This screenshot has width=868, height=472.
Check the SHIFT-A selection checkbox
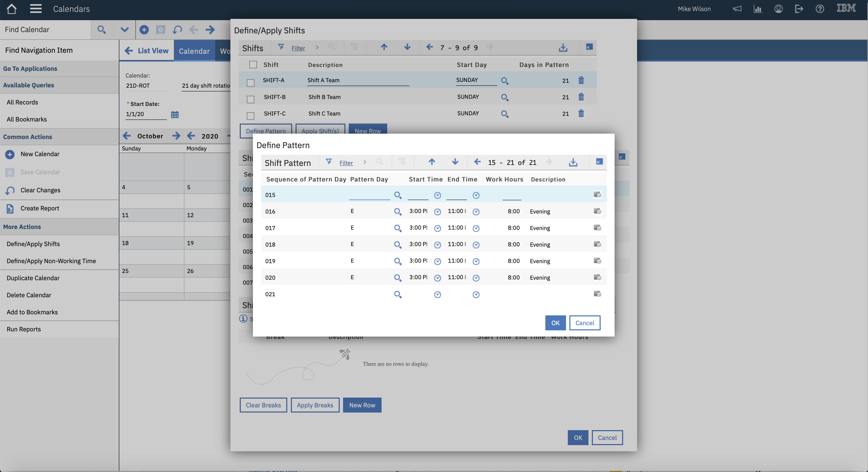point(250,83)
